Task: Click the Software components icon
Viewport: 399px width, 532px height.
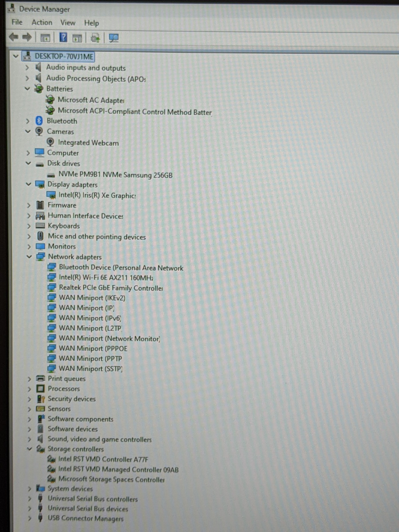Action: click(41, 419)
